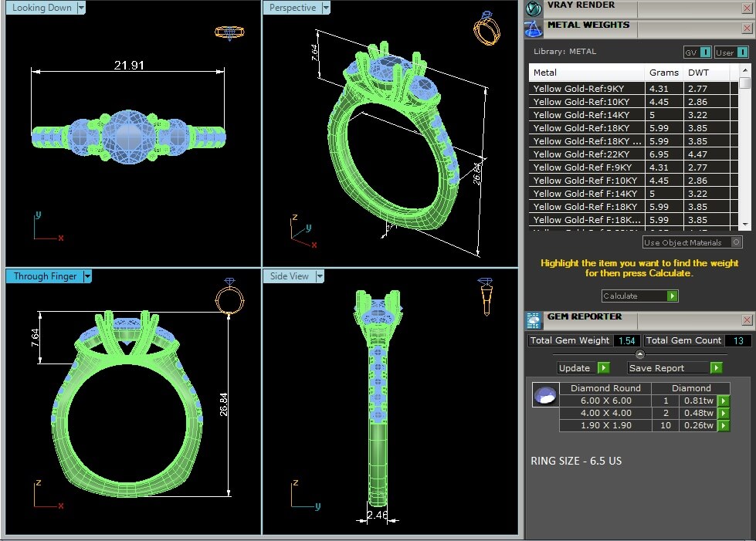This screenshot has width=756, height=541.
Task: Click the orange ring icon in Perspective view
Action: pyautogui.click(x=486, y=29)
